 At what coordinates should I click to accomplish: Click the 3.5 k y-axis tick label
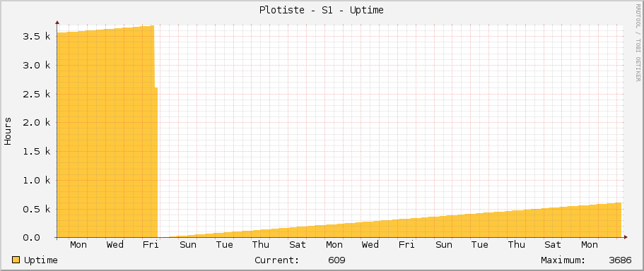(37, 37)
